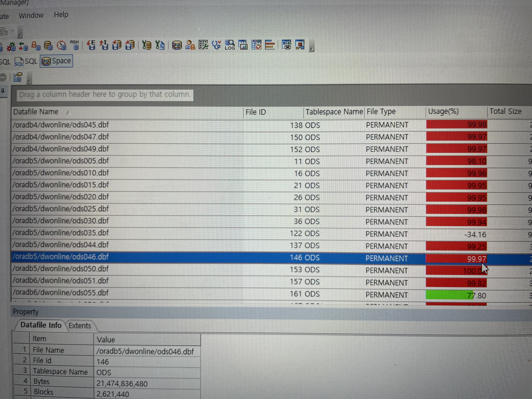This screenshot has height=399, width=532.
Task: Expand toolbar overflow arrow after last icon
Action: tap(312, 49)
